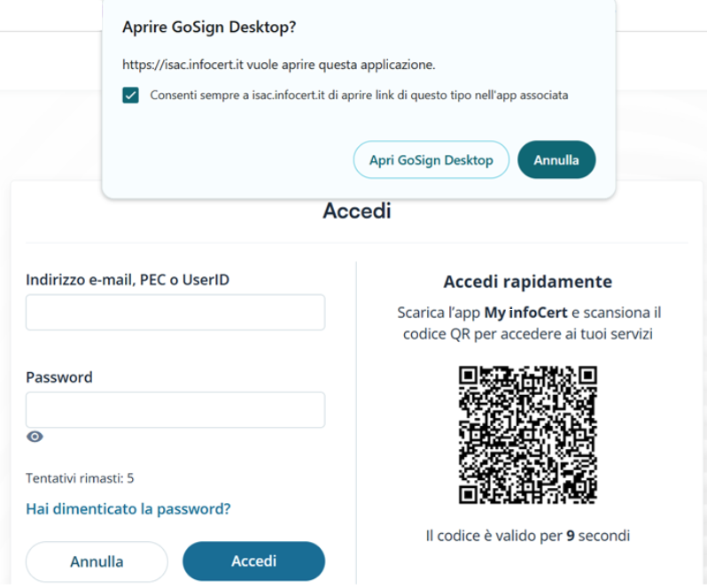Click the QR code under Accedi rapidamente
Image resolution: width=707 pixels, height=588 pixels.
click(x=527, y=435)
